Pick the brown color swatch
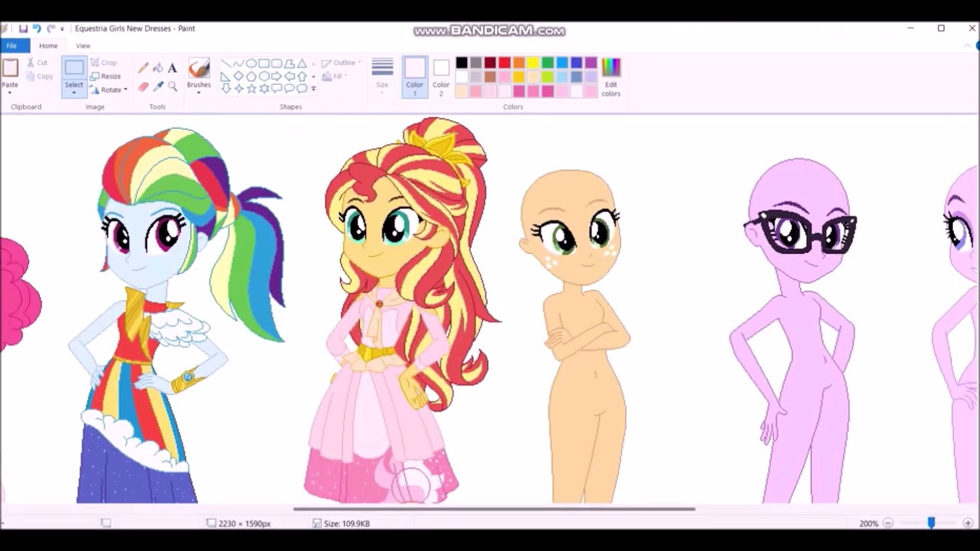The height and width of the screenshot is (551, 980). pos(490,77)
